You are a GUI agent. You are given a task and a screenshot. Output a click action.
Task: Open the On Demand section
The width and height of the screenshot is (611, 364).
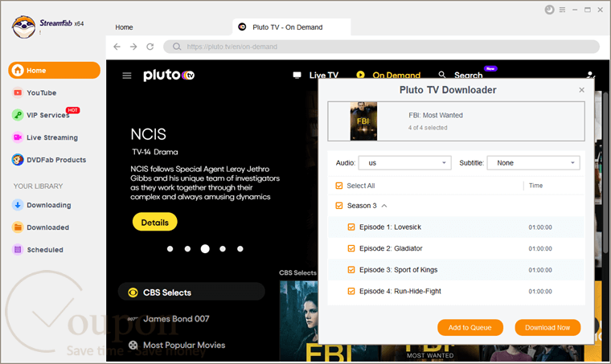388,76
